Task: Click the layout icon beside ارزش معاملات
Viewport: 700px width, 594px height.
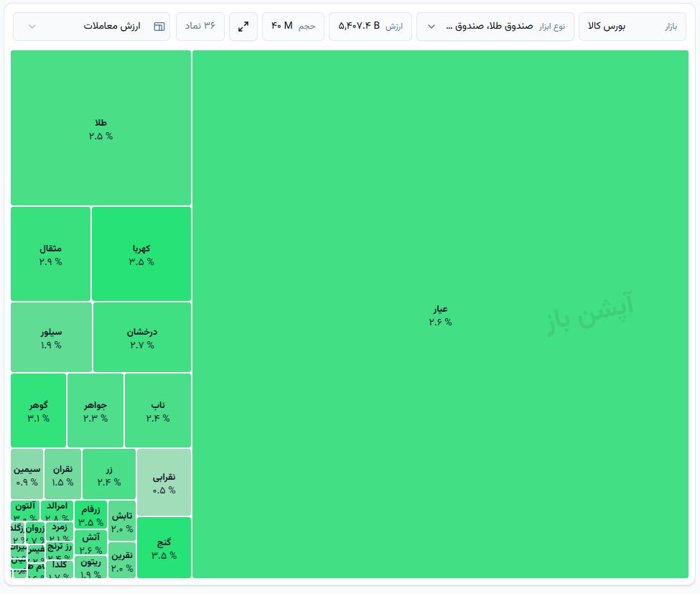Action: pos(159,27)
